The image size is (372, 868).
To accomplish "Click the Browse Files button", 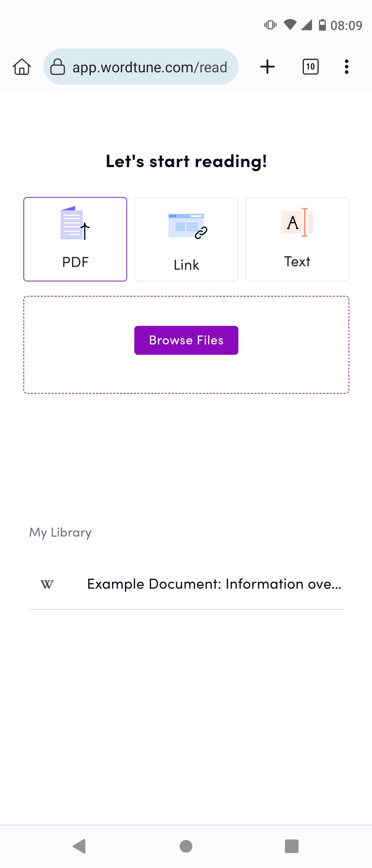I will 186,340.
